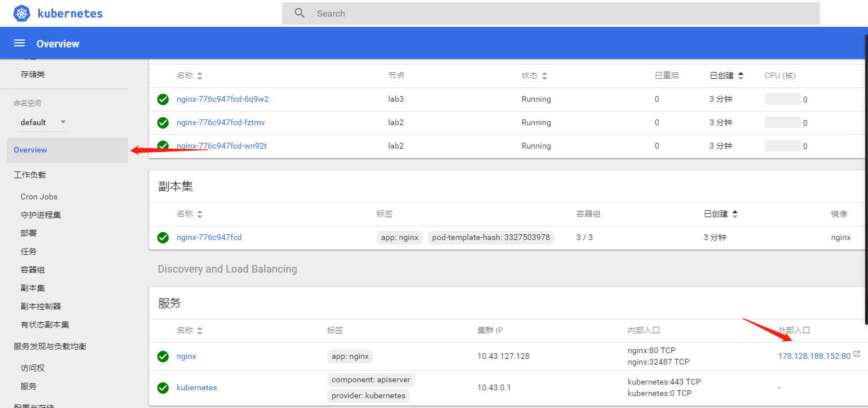Click green status icon for nginx service
This screenshot has width=868, height=408.
[x=163, y=357]
